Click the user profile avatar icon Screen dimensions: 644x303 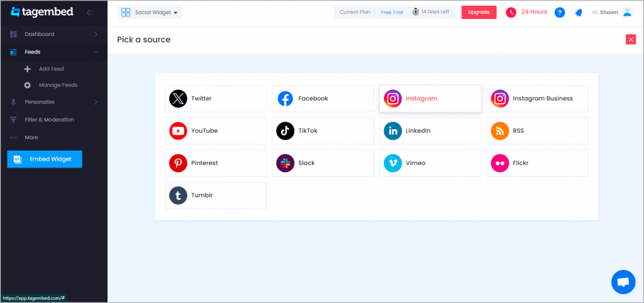(627, 12)
